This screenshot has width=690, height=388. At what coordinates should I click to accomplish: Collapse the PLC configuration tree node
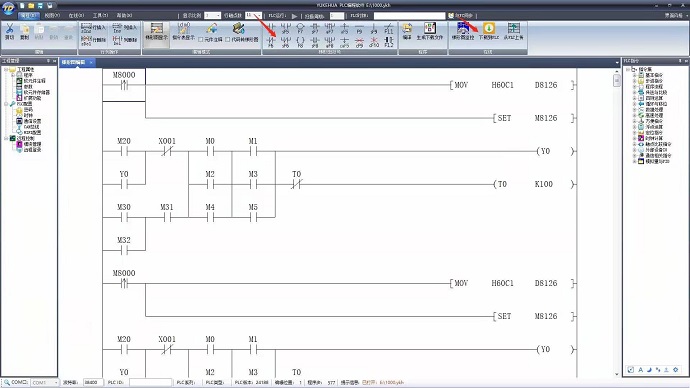pyautogui.click(x=6, y=104)
